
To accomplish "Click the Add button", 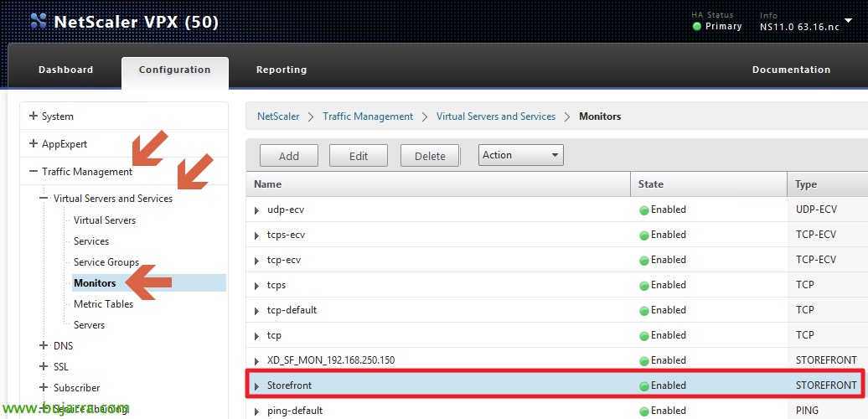I will click(x=289, y=156).
